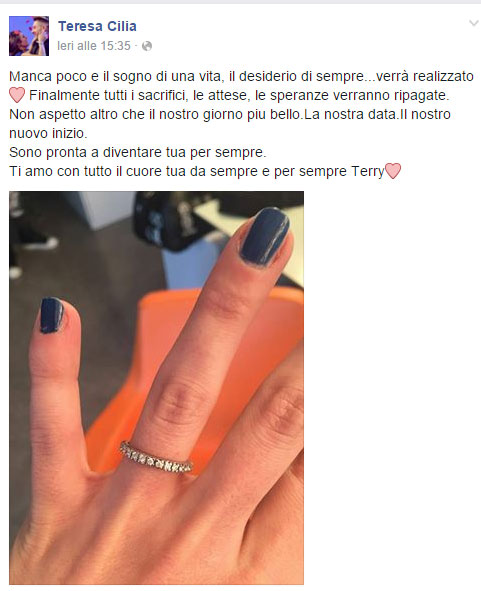Viewport: 481px width, 591px height.
Task: Click the words "verrà realizzato" in the post
Action: [x=425, y=76]
